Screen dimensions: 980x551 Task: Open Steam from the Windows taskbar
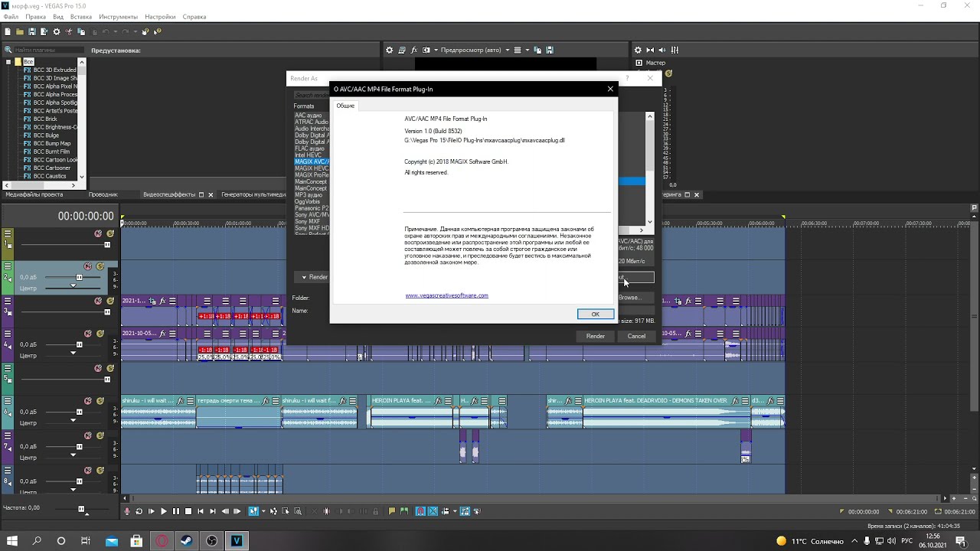(x=187, y=541)
